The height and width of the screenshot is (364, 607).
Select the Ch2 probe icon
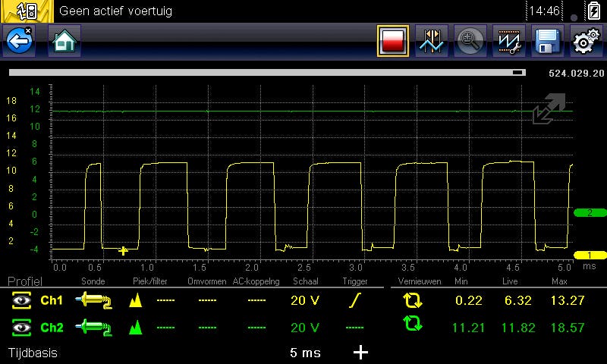pyautogui.click(x=93, y=328)
